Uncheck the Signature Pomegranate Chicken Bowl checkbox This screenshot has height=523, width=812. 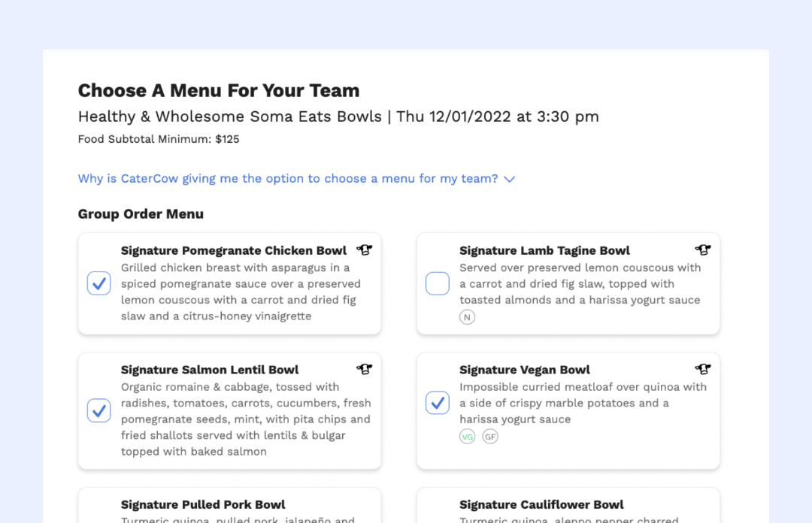pos(99,283)
